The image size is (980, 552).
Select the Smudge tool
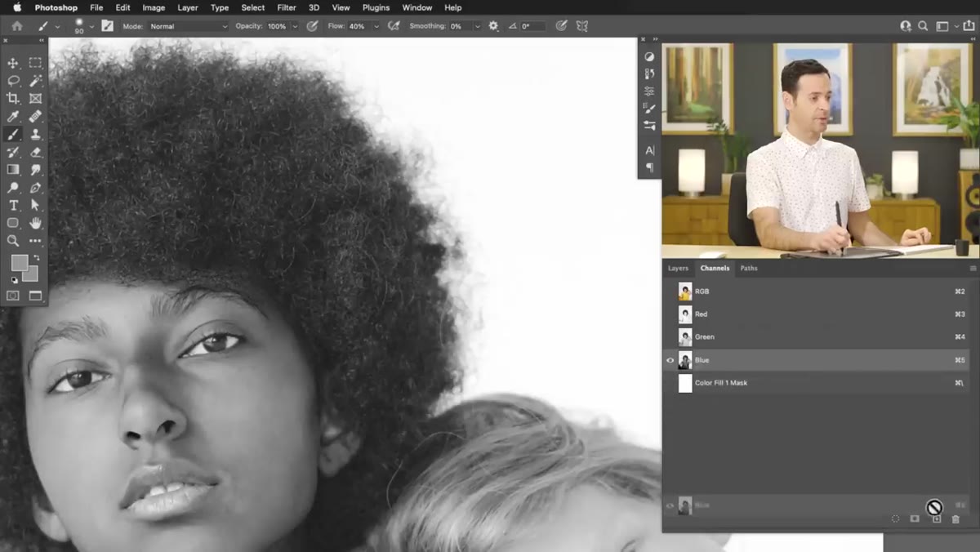click(35, 170)
